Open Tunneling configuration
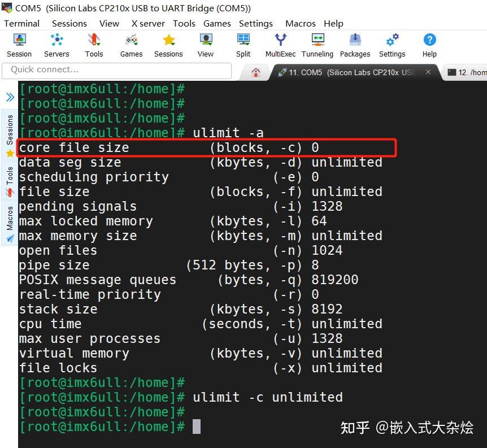 click(317, 44)
